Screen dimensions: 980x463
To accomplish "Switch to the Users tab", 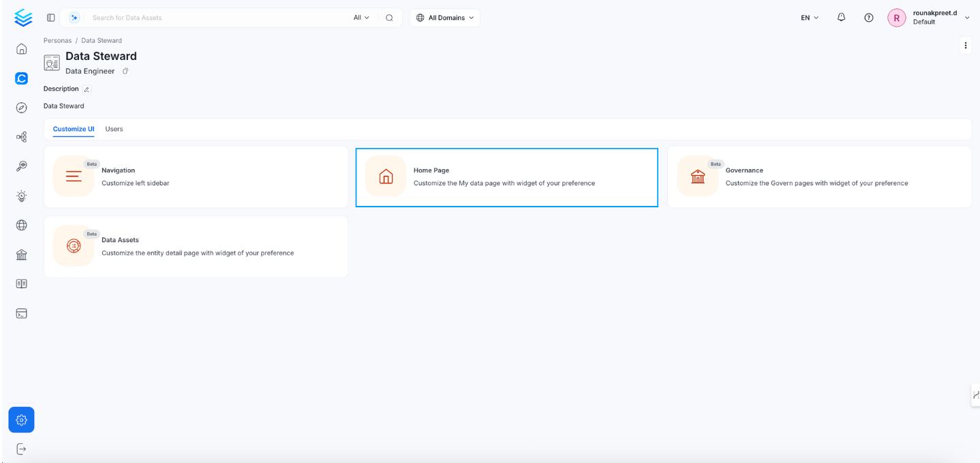I will (x=114, y=129).
